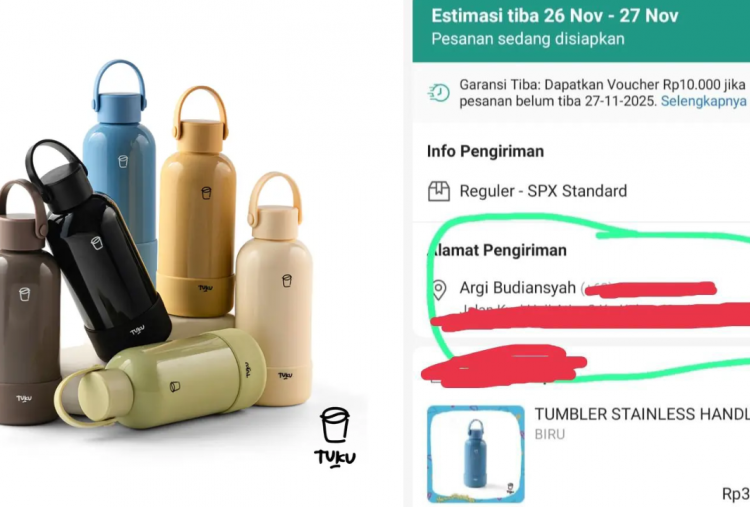The width and height of the screenshot is (750, 507).
Task: Click the Info Pengiriman section header
Action: 485,151
